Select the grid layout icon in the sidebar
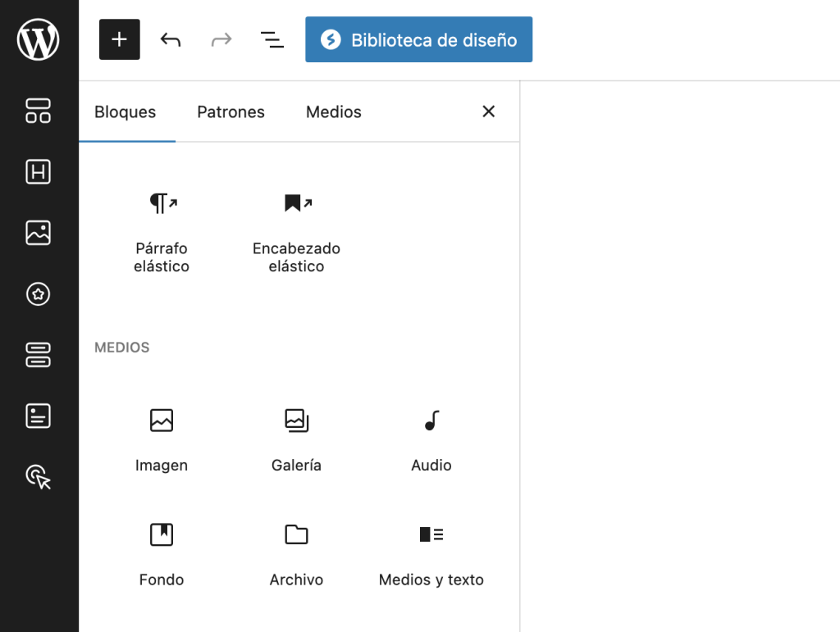The image size is (840, 632). point(38,111)
